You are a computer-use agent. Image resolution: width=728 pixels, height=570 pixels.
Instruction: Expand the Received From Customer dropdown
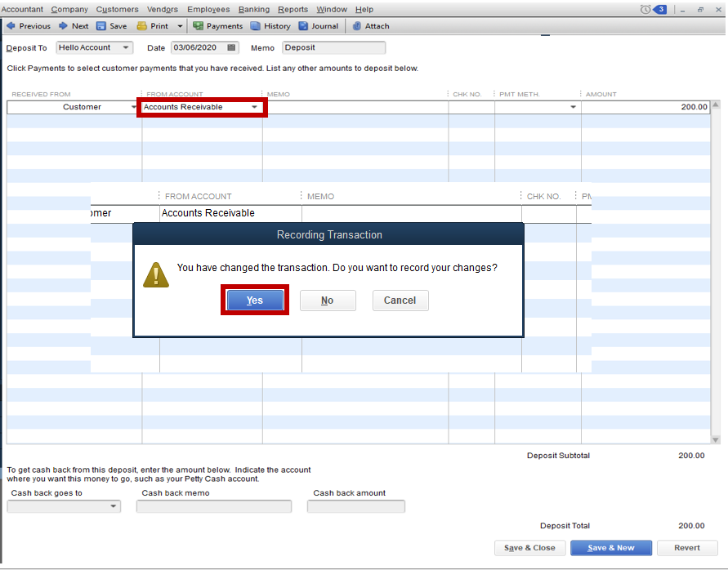(x=134, y=107)
